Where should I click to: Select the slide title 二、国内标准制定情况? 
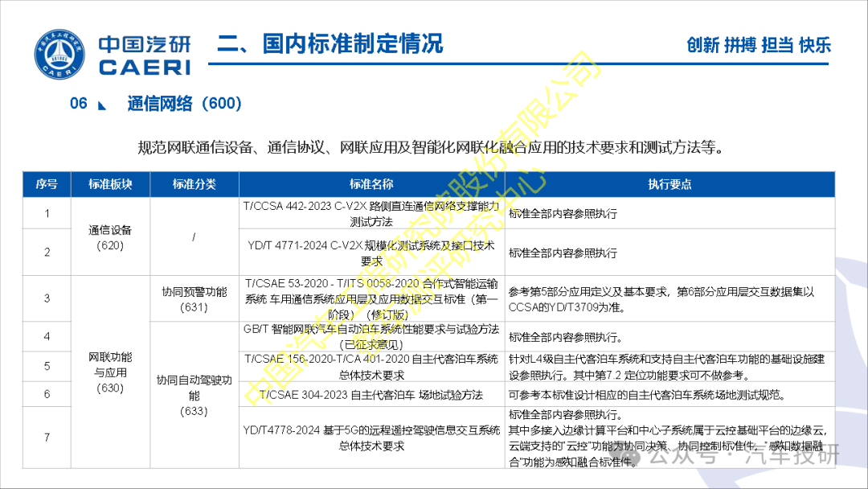click(330, 43)
